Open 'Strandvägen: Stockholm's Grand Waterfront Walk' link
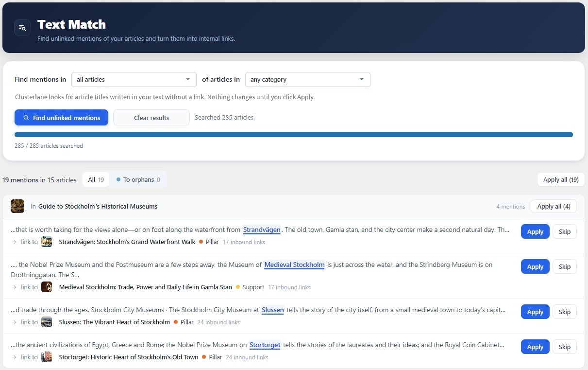588x370 pixels. 127,242
